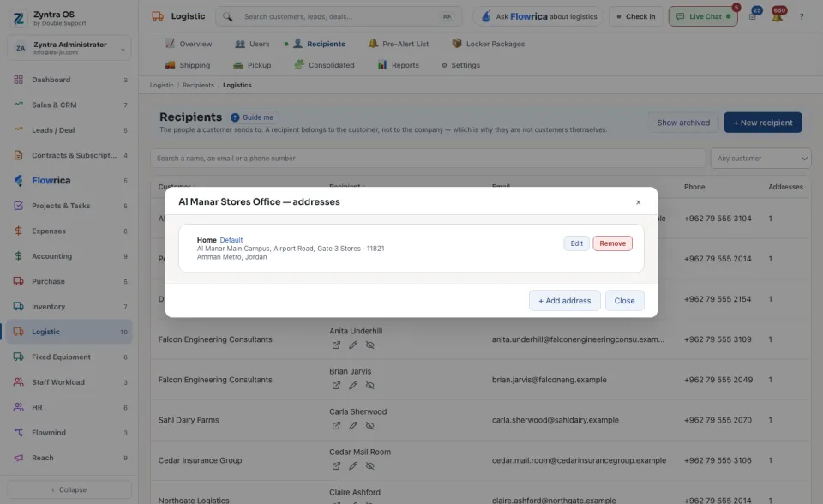Open Carla Sherwood's external link icon
Screen dimensions: 823x504
coord(336,426)
